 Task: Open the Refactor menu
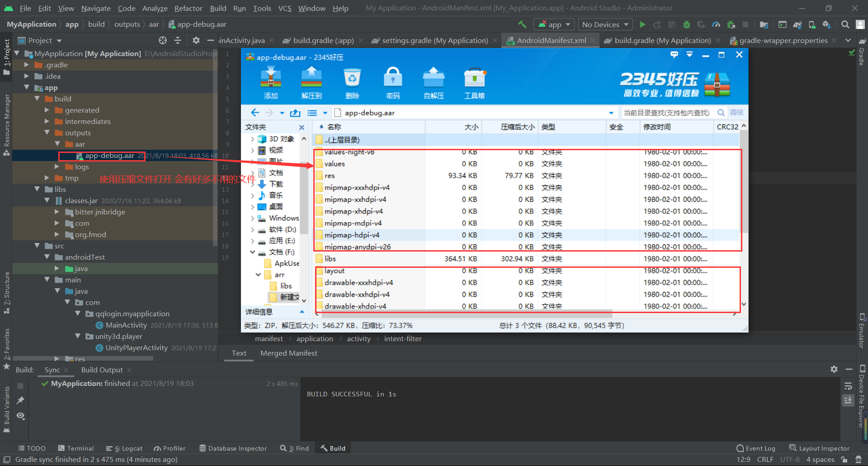click(188, 8)
